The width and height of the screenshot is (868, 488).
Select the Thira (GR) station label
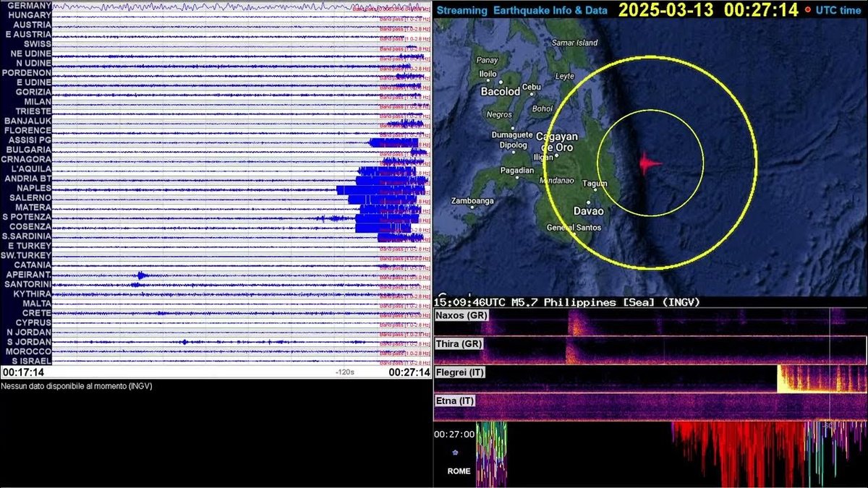click(x=459, y=344)
